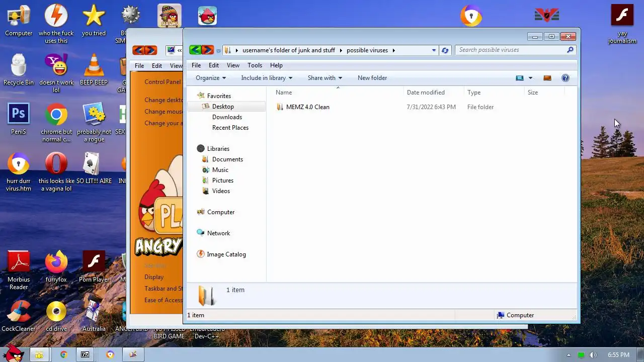Open the Share with dropdown
Screen dimensions: 644x362
tap(325, 78)
